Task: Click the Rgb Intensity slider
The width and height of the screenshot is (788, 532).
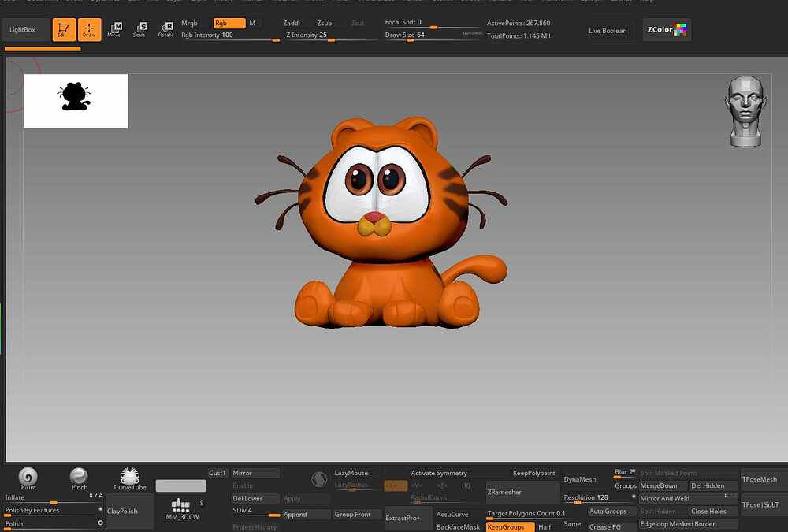Action: [x=230, y=35]
